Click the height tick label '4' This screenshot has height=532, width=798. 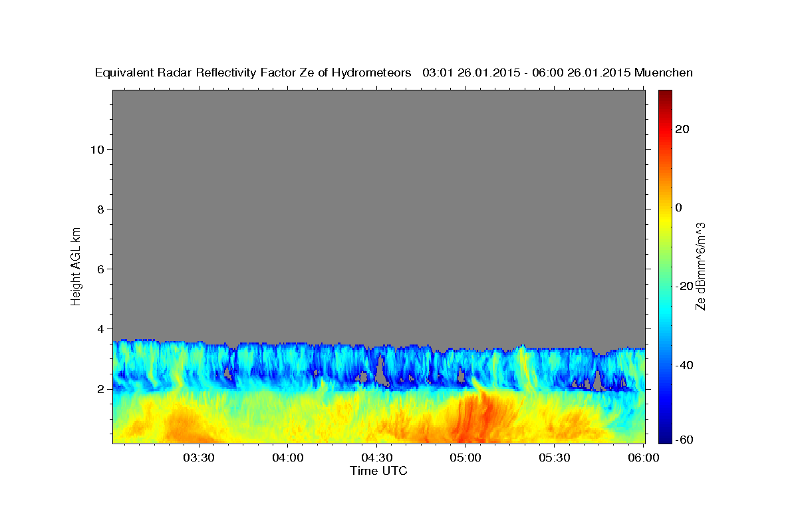pyautogui.click(x=100, y=329)
